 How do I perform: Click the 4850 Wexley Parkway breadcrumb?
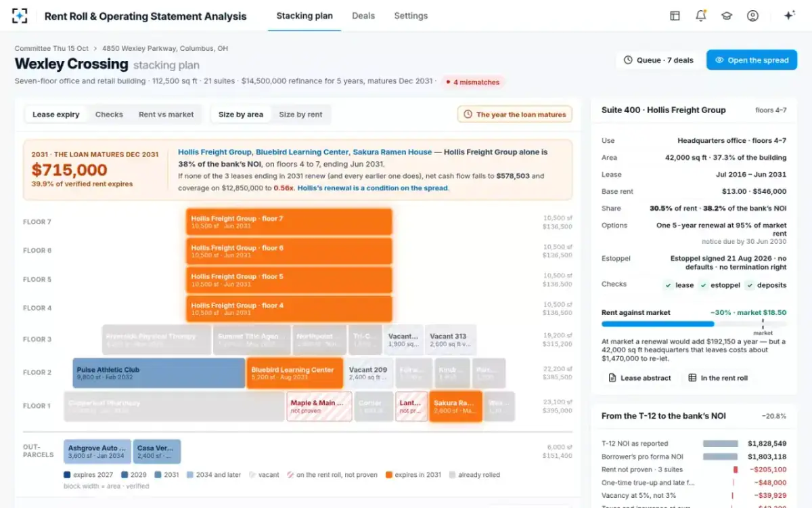[x=165, y=49]
